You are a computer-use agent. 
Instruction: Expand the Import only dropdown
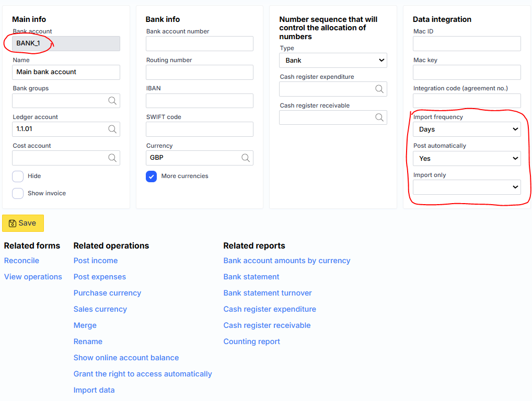click(467, 187)
